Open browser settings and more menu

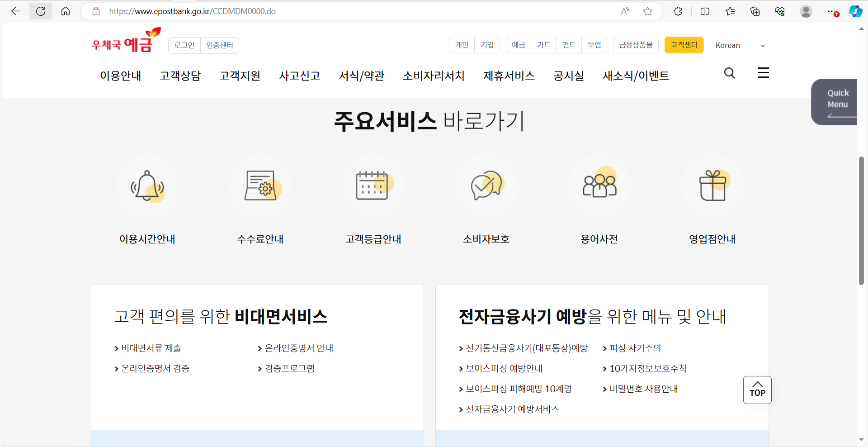coord(832,11)
